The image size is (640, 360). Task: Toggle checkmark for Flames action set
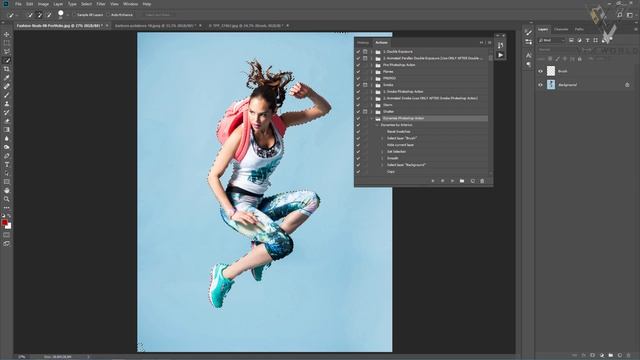358,71
